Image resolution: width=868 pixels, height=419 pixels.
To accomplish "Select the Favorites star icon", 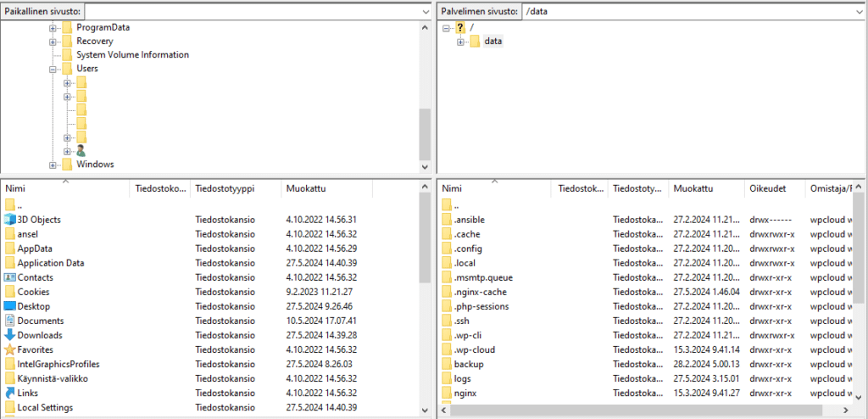I will [10, 349].
